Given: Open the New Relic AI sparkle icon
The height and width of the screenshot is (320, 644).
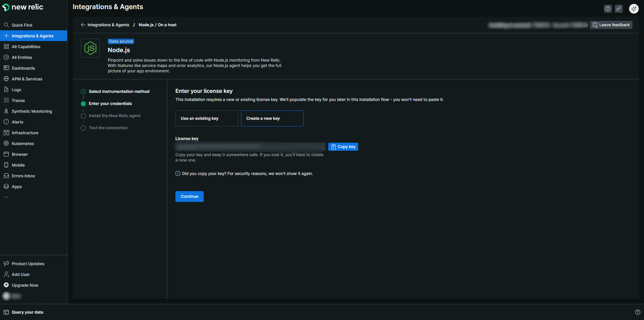Looking at the screenshot, I should point(634,9).
